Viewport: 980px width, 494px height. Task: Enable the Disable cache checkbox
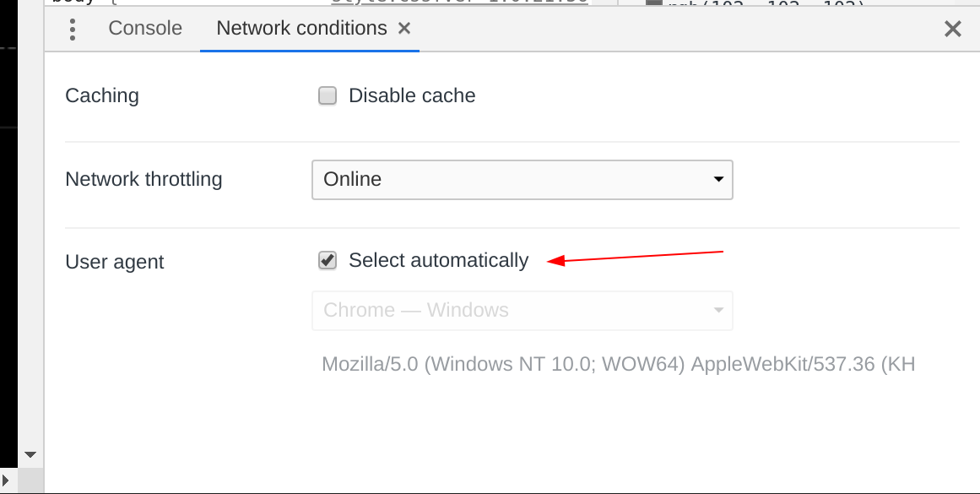(327, 95)
